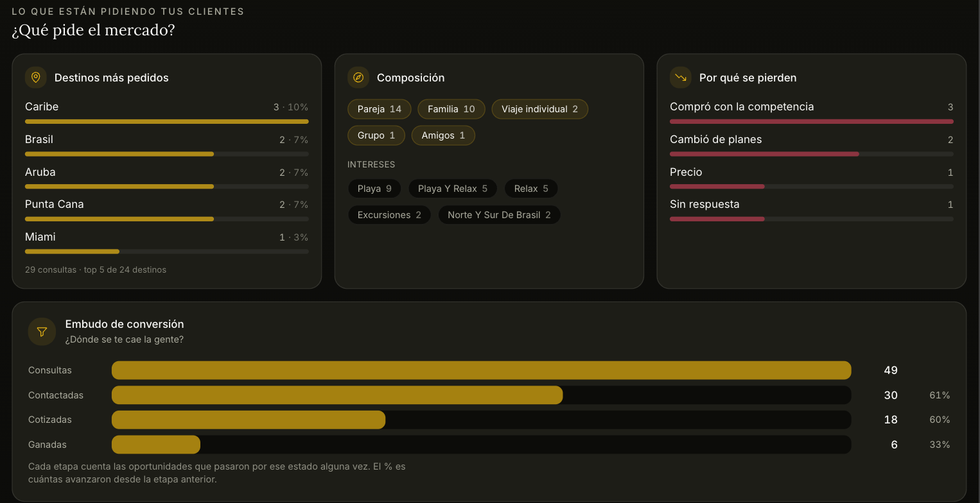Viewport: 980px width, 503px height.
Task: Click the Punta Cana destination label
Action: coord(55,204)
